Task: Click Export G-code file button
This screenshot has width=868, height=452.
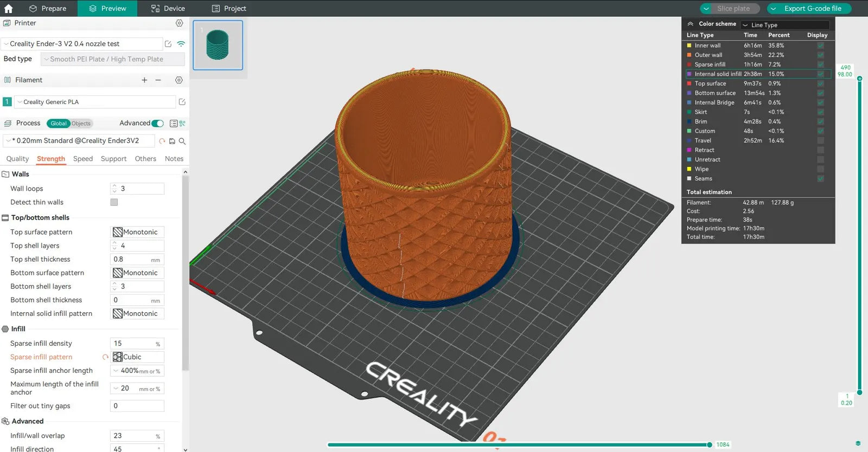Action: 809,8
